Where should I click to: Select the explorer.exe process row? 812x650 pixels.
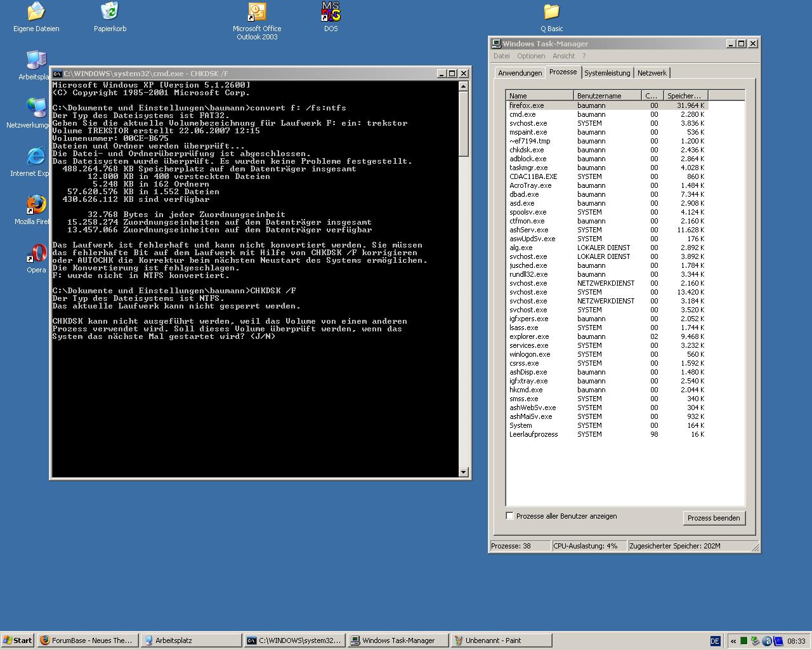click(x=607, y=336)
